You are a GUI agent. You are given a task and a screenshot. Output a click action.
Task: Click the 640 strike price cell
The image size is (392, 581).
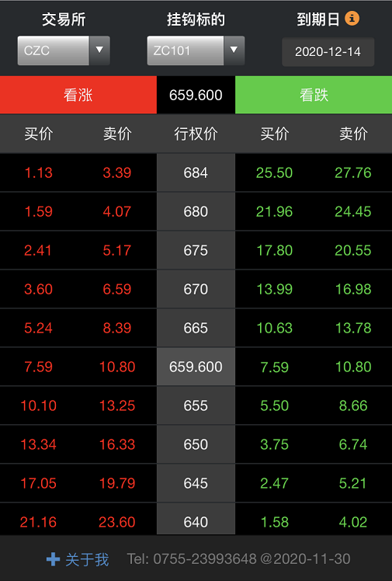196,519
